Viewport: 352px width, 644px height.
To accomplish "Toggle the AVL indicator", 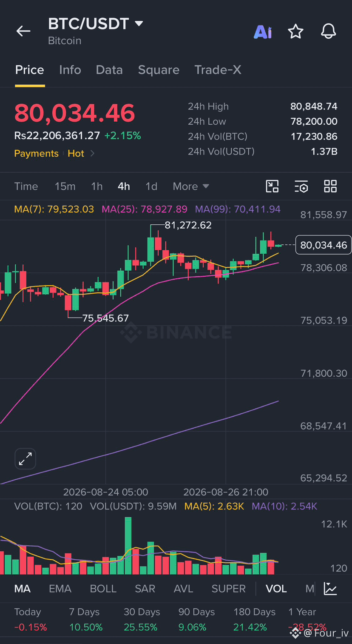I will coord(183,589).
